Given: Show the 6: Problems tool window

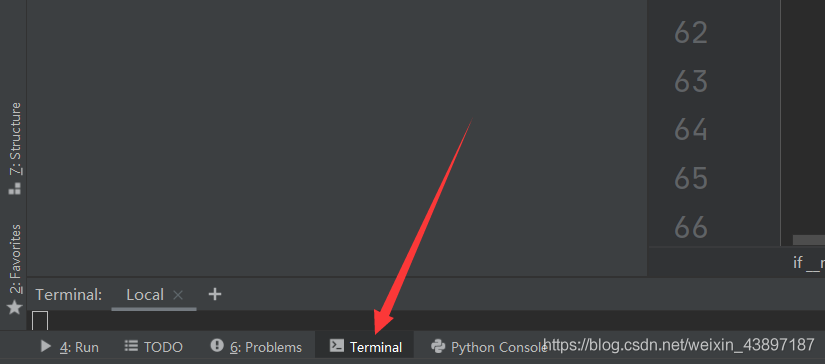Looking at the screenshot, I should 256,347.
